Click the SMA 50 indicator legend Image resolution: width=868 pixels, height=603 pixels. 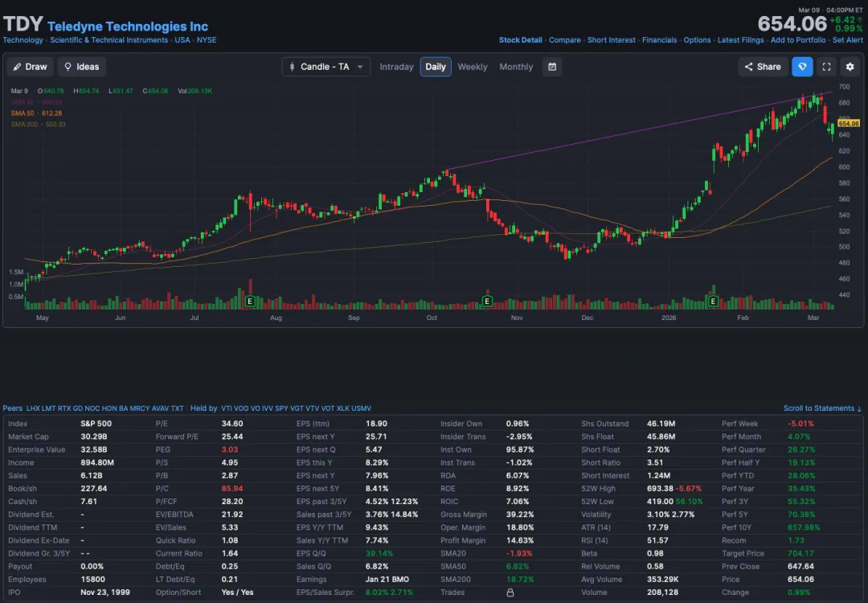36,113
